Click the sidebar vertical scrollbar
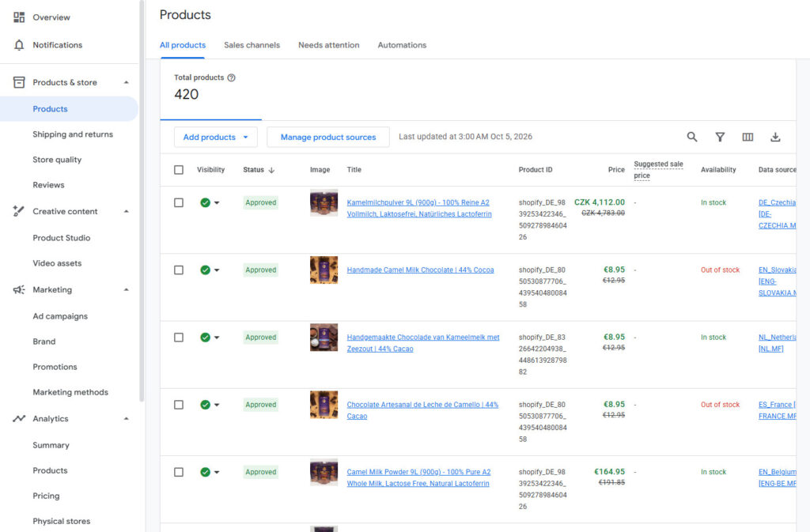 click(142, 202)
